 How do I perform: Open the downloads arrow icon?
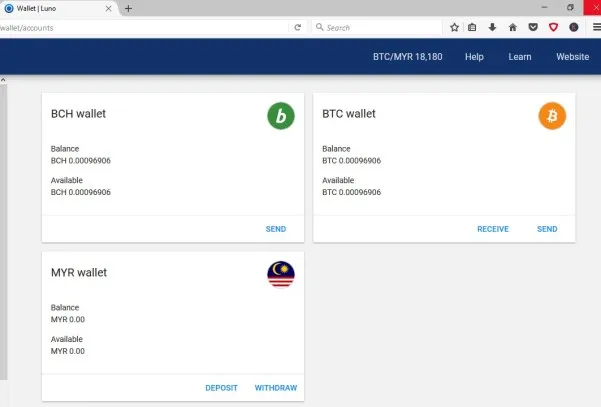click(492, 27)
